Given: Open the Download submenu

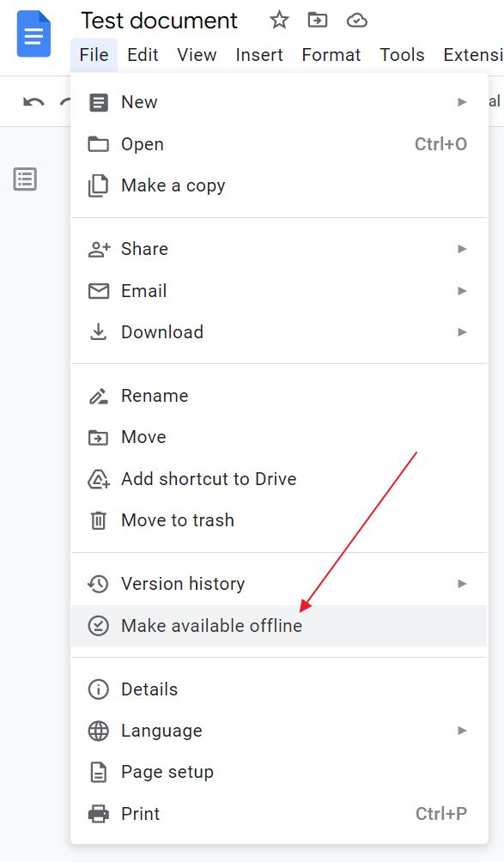Looking at the screenshot, I should 461,332.
